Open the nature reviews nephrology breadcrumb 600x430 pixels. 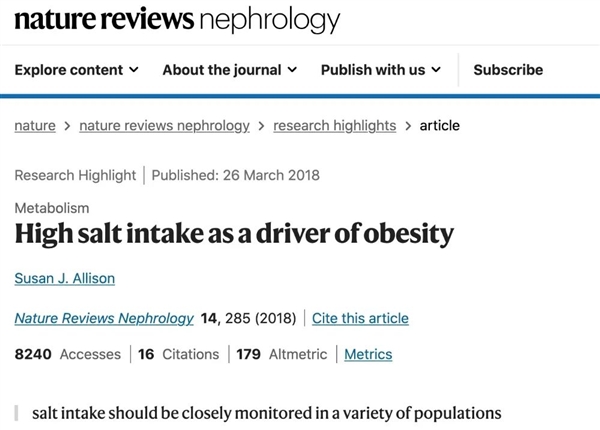pos(164,126)
